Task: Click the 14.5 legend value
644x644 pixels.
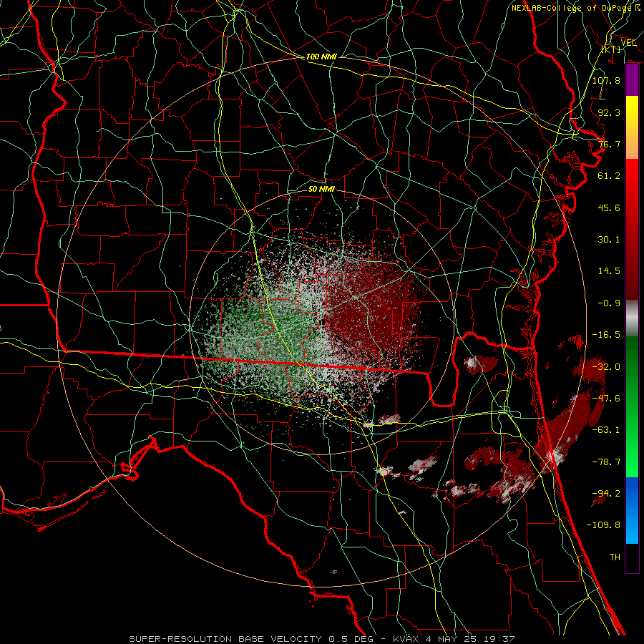Action: tap(609, 271)
